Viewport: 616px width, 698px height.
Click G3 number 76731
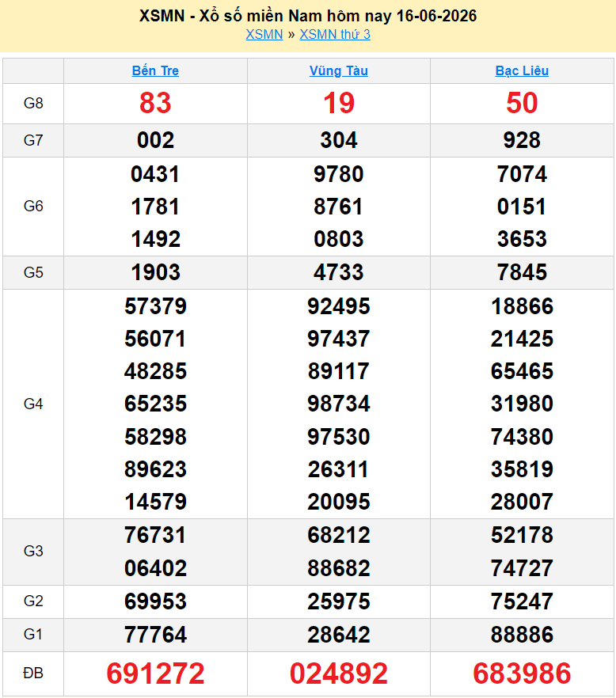pos(155,535)
